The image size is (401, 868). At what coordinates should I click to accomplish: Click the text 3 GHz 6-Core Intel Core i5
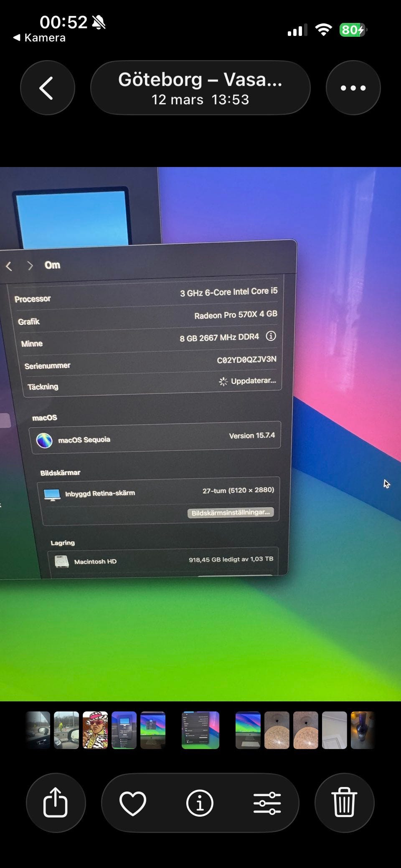(229, 292)
